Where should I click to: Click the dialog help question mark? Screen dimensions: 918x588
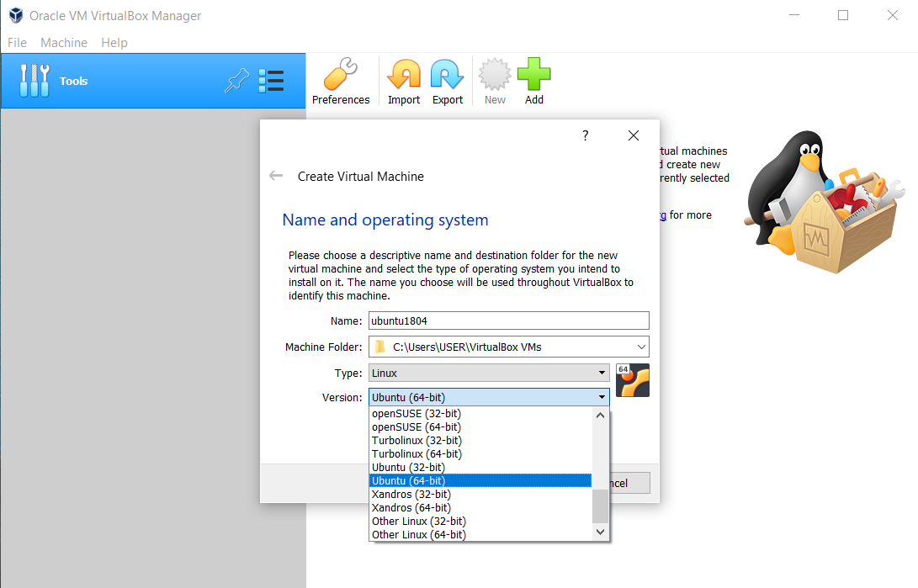click(x=586, y=135)
